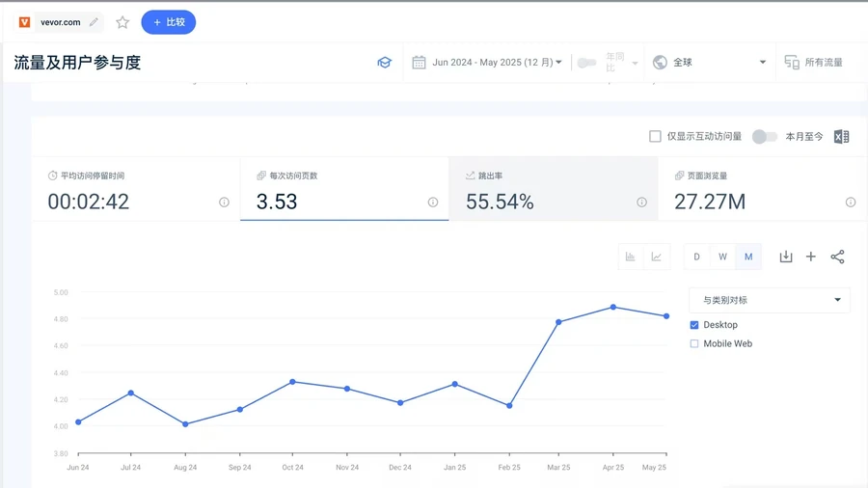Select weekly W granularity

click(722, 257)
